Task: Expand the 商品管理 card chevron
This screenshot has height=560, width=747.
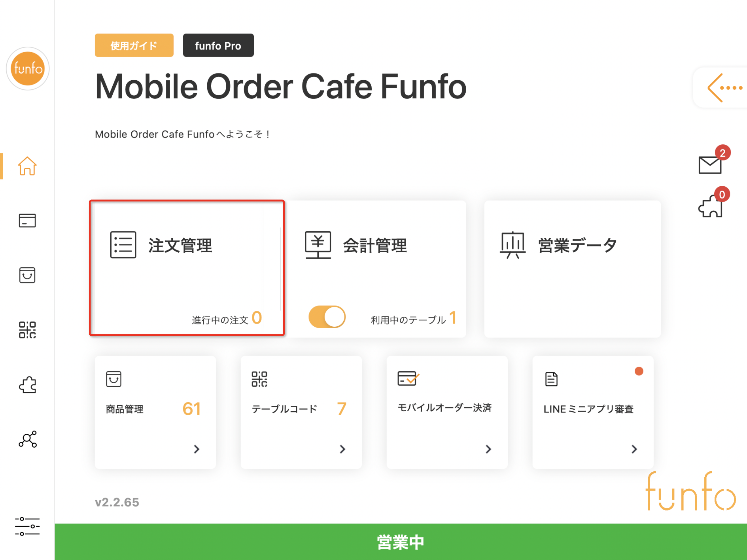Action: [x=196, y=449]
